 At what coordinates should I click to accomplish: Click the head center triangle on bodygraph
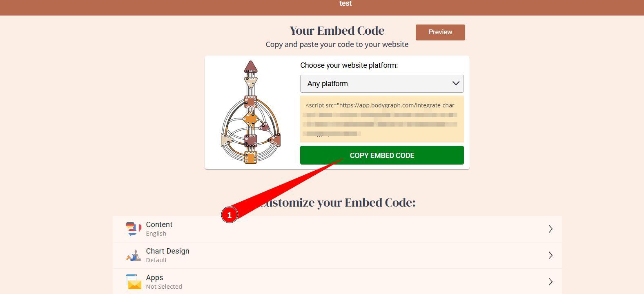pyautogui.click(x=251, y=67)
